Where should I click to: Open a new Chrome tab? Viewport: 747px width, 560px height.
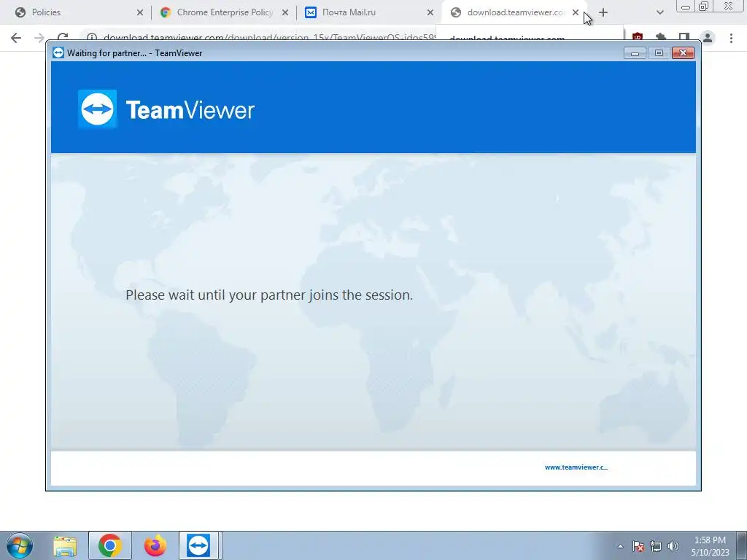point(603,12)
